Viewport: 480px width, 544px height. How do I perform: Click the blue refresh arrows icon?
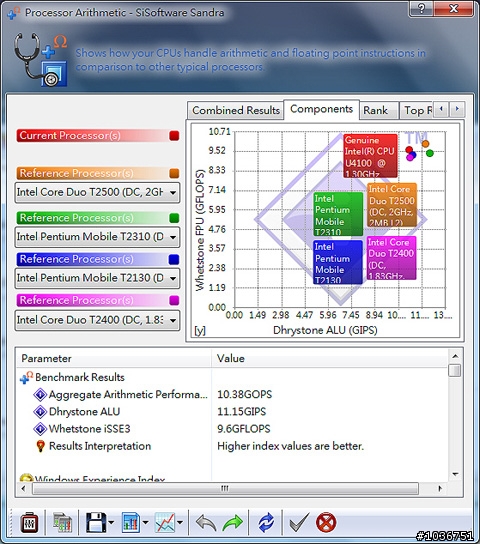(266, 522)
